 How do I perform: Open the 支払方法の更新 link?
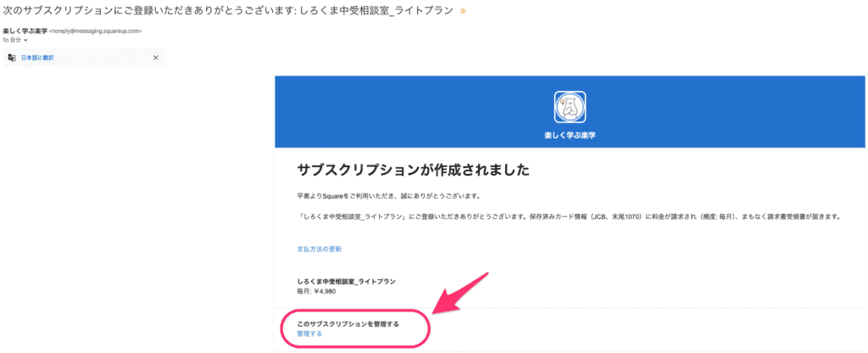[x=320, y=249]
